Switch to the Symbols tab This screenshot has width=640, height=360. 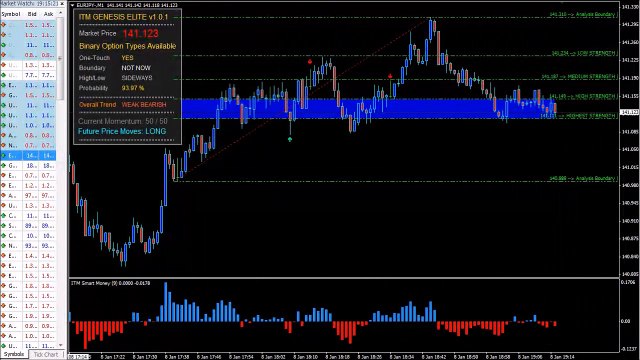tap(14, 354)
